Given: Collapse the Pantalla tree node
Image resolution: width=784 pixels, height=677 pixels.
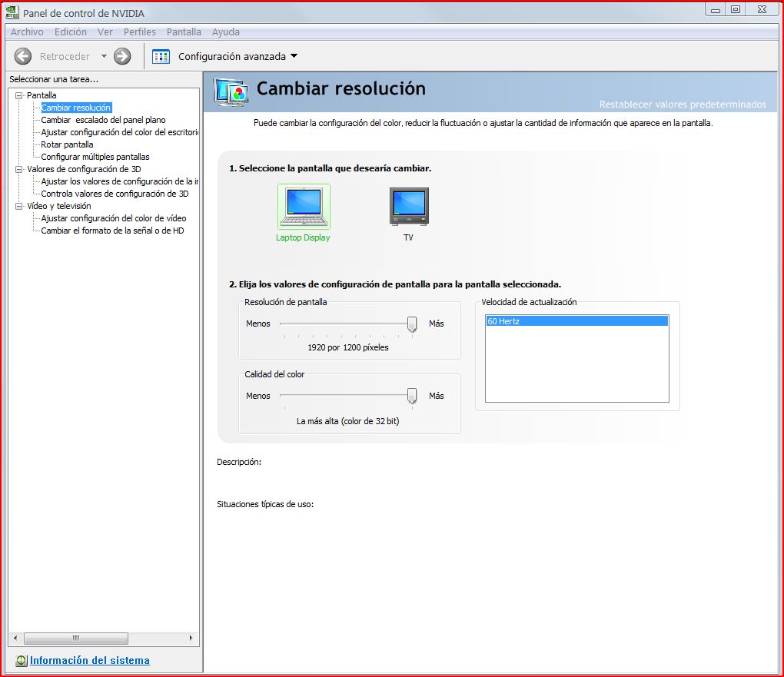Looking at the screenshot, I should pyautogui.click(x=19, y=95).
